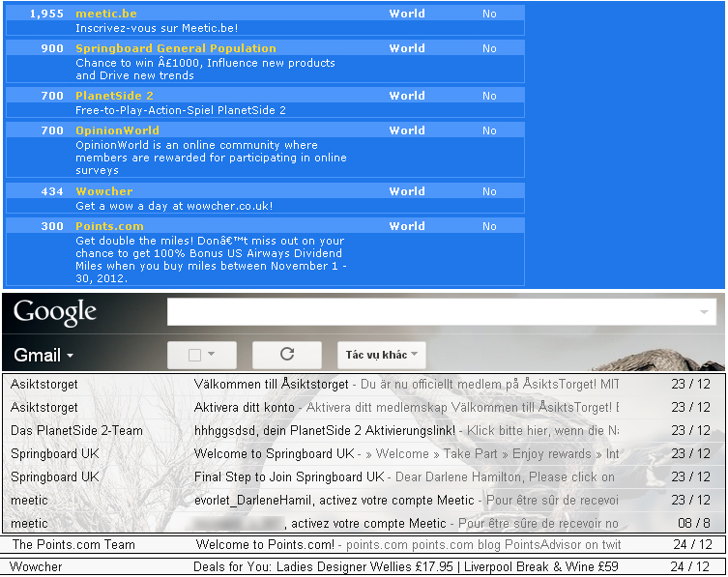This screenshot has width=728, height=577.
Task: Click the 24 / 12 date on Wowcher email
Action: point(690,566)
